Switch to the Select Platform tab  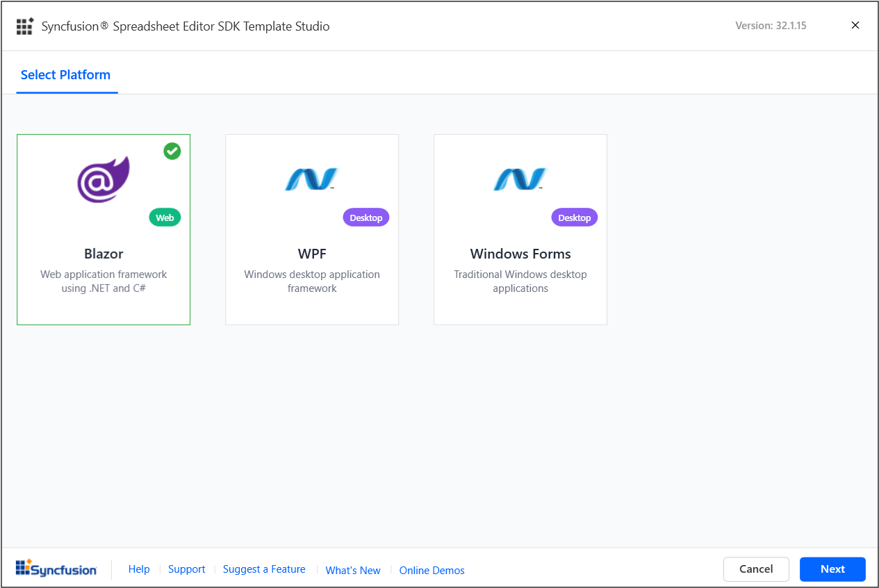pos(66,74)
